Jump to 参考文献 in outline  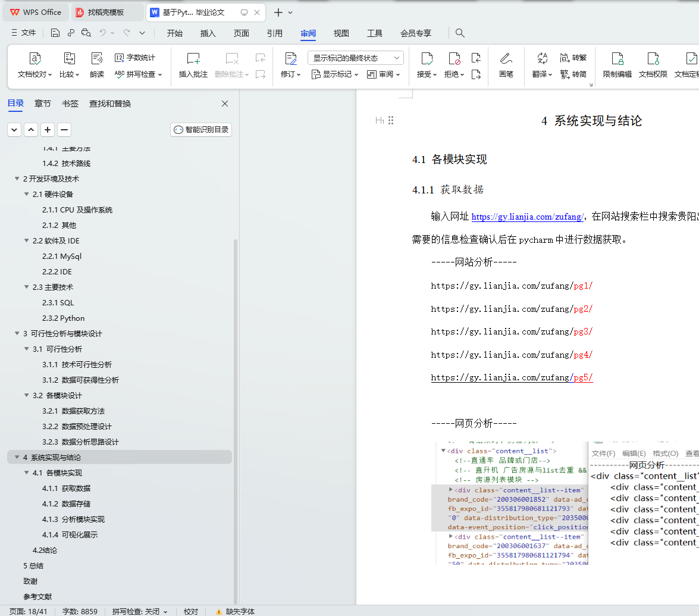point(37,596)
